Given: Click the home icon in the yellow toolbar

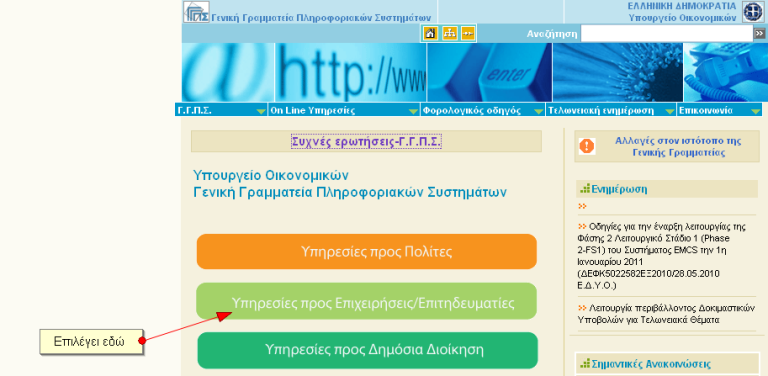Looking at the screenshot, I should 431,33.
